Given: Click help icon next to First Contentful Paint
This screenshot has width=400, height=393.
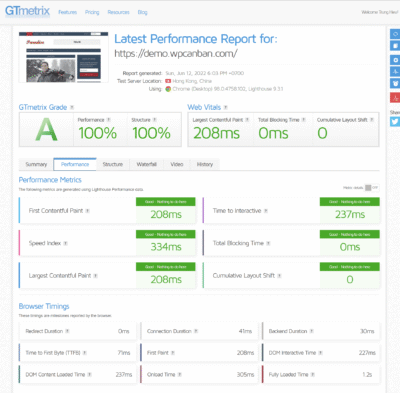Looking at the screenshot, I should [x=87, y=211].
